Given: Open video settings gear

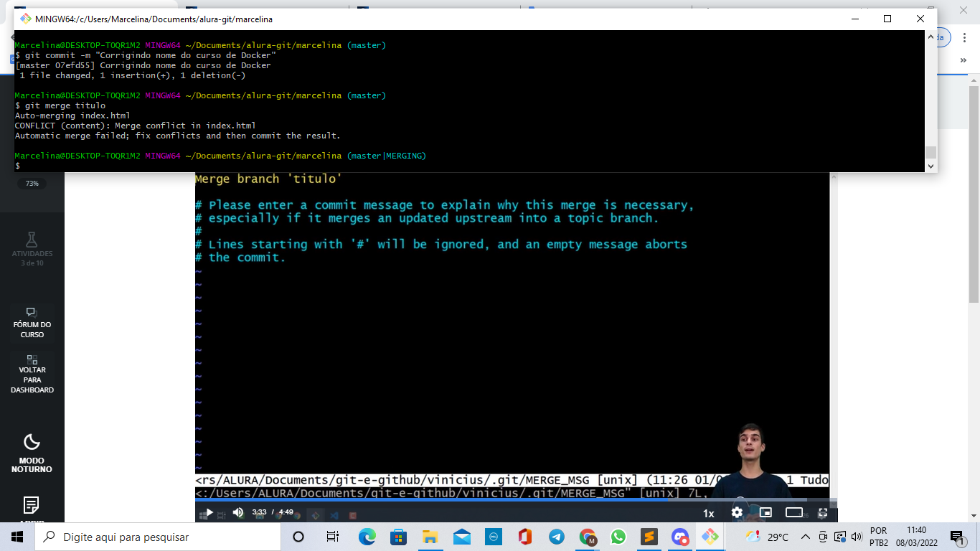Looking at the screenshot, I should pos(737,512).
